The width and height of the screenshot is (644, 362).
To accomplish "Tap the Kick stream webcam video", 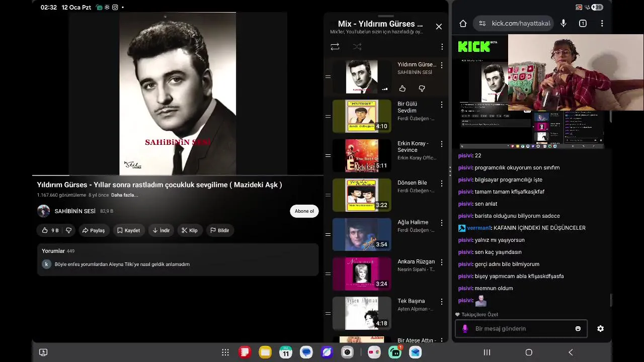I will 576,72.
